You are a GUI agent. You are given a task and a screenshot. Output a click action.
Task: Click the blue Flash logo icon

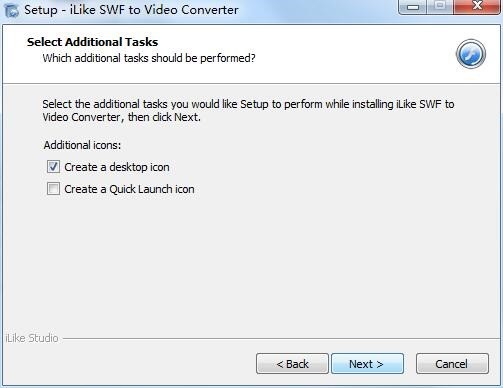click(471, 54)
